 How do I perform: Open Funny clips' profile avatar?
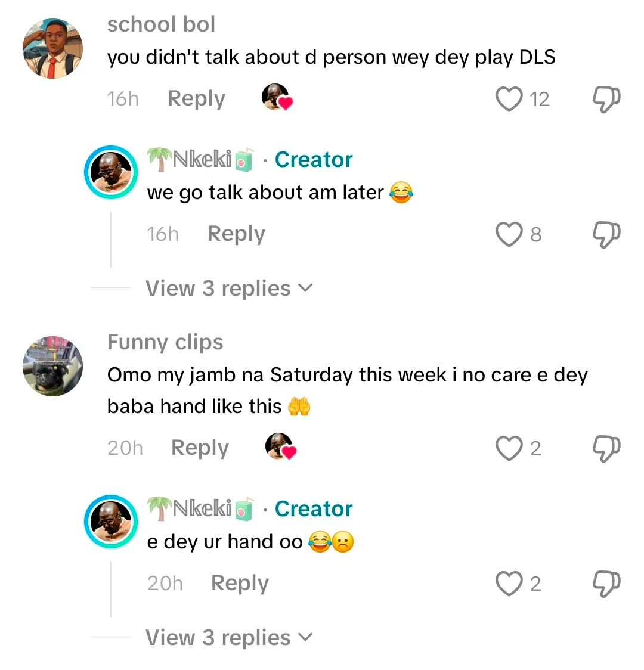52,366
